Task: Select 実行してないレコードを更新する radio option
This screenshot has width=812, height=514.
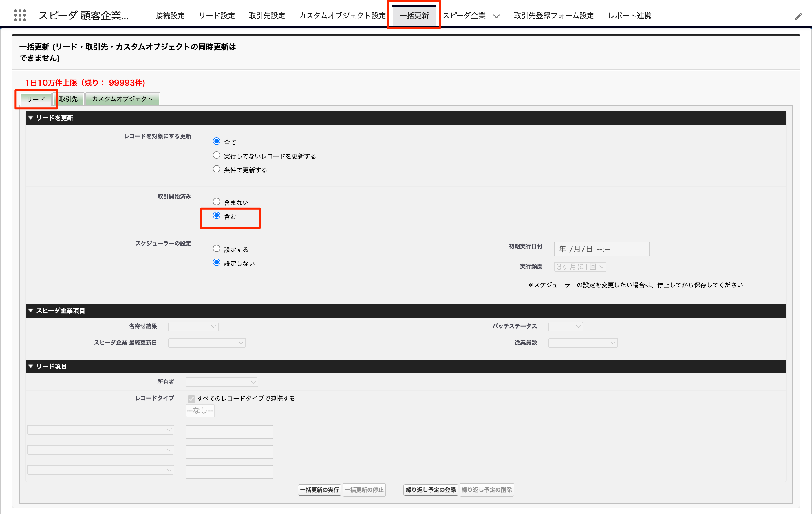Action: (217, 155)
